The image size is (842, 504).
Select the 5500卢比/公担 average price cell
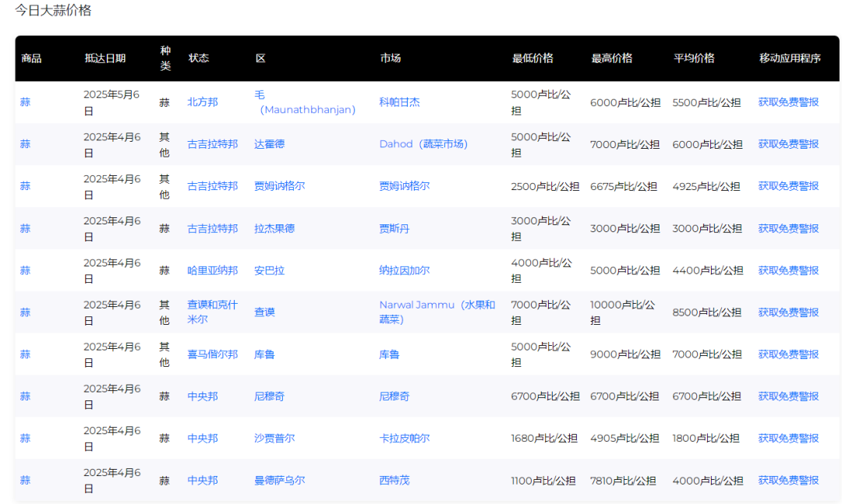click(x=706, y=102)
